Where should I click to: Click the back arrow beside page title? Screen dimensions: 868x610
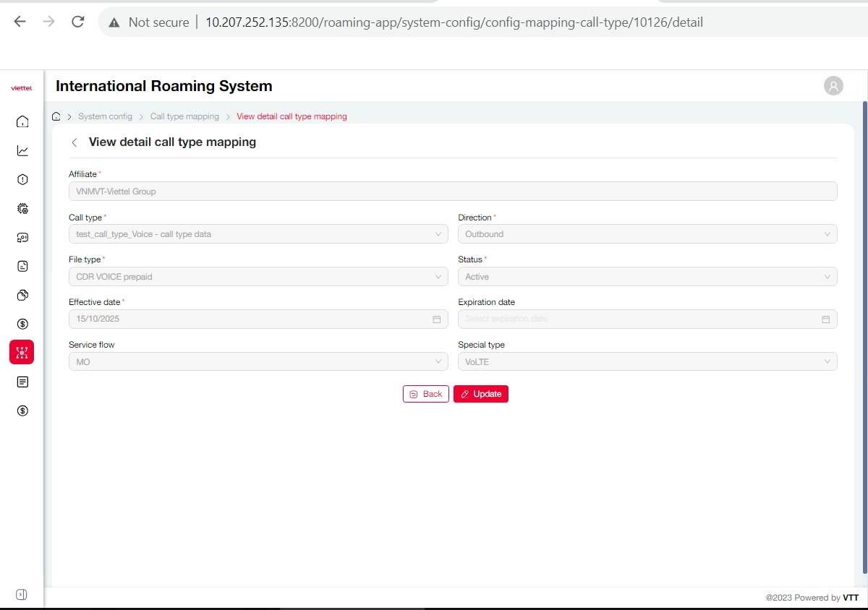click(x=75, y=142)
